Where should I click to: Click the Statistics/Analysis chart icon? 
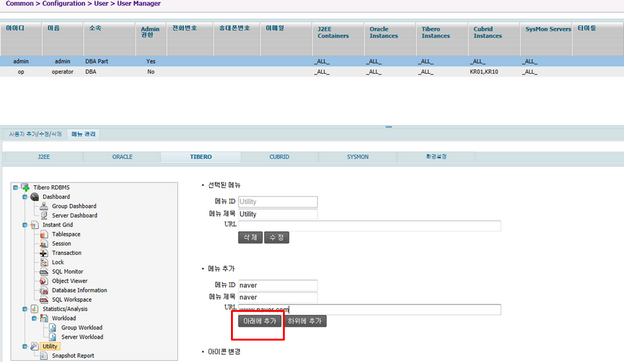click(35, 309)
